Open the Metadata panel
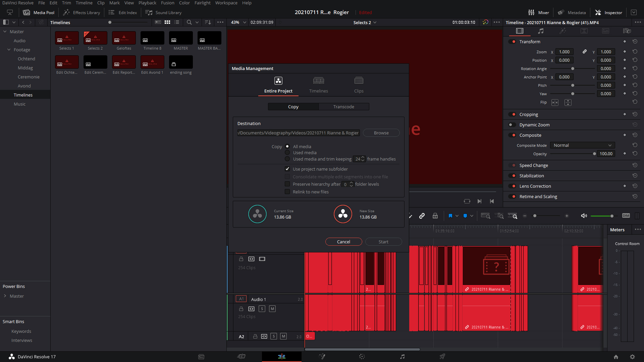Image resolution: width=644 pixels, height=362 pixels. (572, 12)
